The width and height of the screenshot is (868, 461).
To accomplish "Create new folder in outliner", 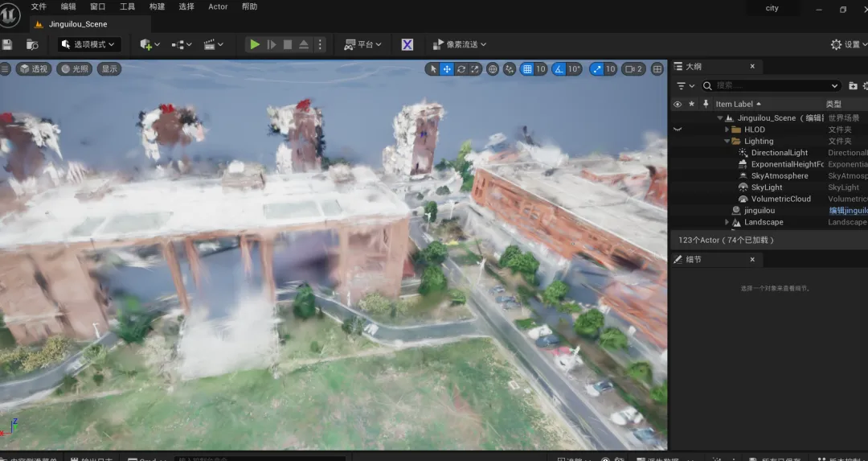I will pyautogui.click(x=853, y=86).
